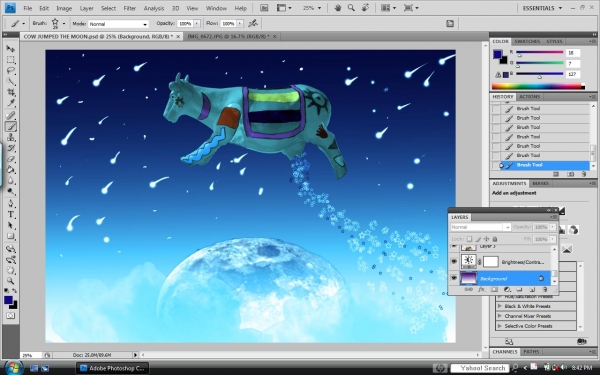Viewport: 600px width, 375px height.
Task: Toggle lock all in Layers panel
Action: tap(494, 239)
